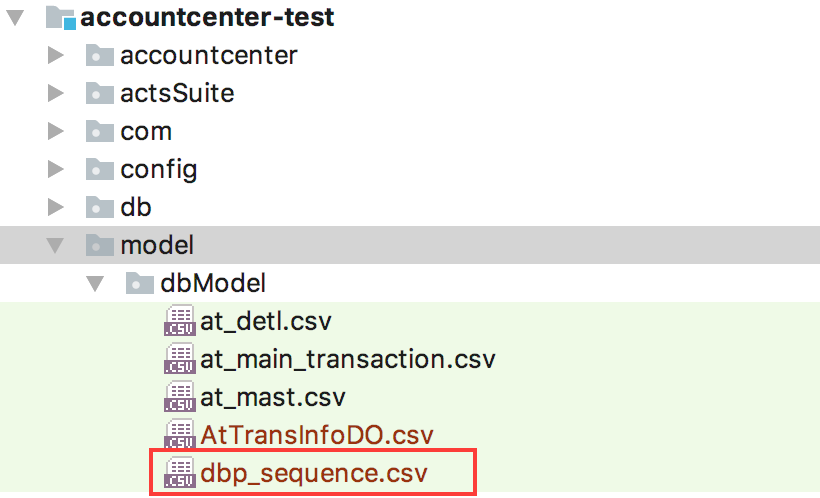
Task: Collapse the accountcenter-test root arrow
Action: tap(15, 17)
